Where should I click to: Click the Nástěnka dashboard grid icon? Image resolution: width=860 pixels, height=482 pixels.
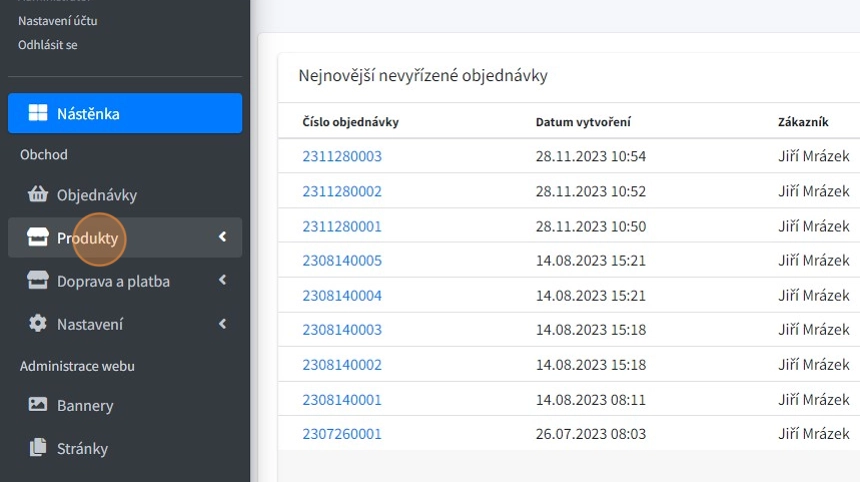coord(38,113)
